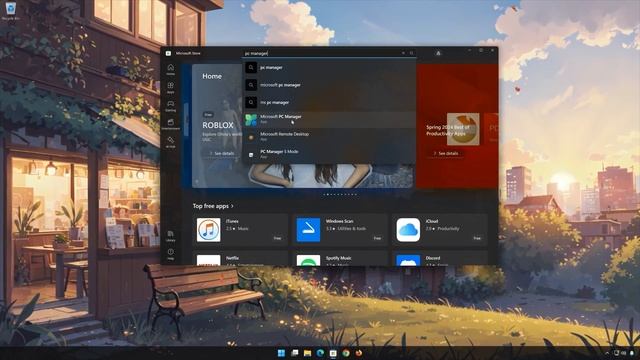Click the Microsoft PC Manager app icon

coord(251,120)
